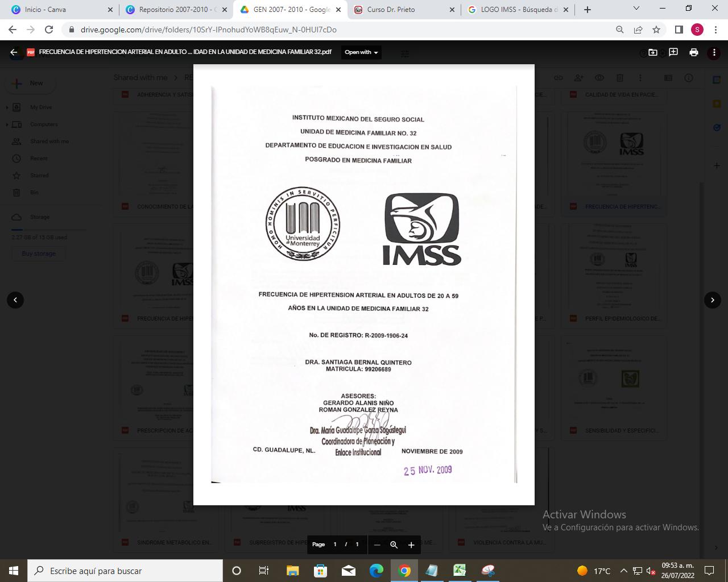Open the Chrome profile avatar
The width and height of the screenshot is (728, 582).
[697, 30]
